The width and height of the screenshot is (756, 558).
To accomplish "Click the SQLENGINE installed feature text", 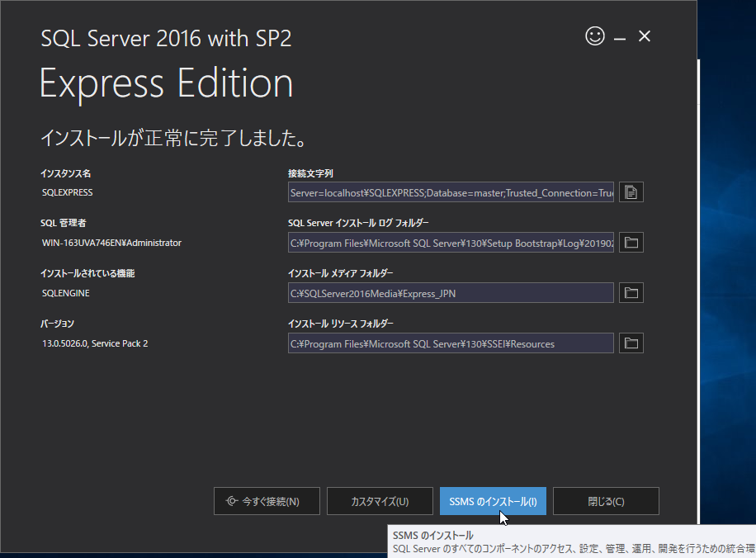I will tap(65, 293).
